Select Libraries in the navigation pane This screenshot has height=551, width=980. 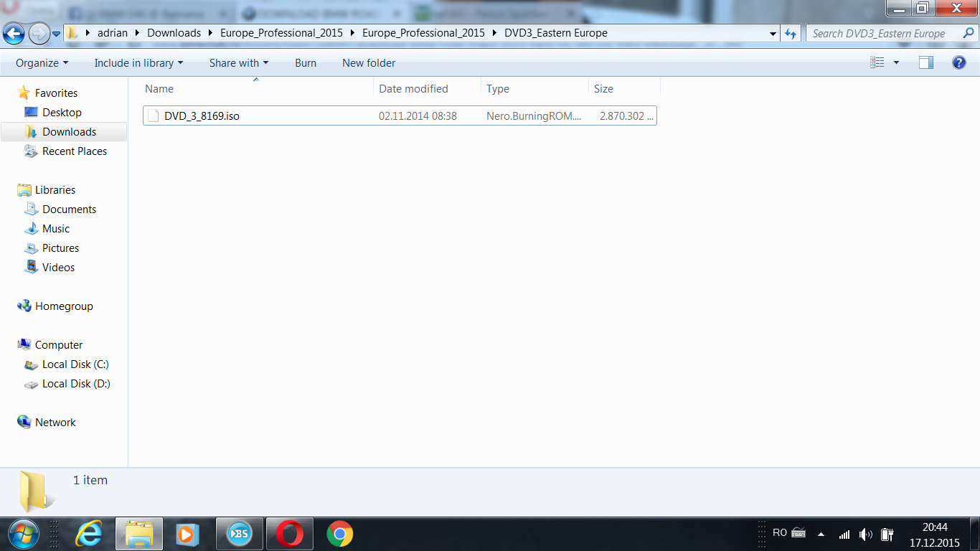[55, 190]
